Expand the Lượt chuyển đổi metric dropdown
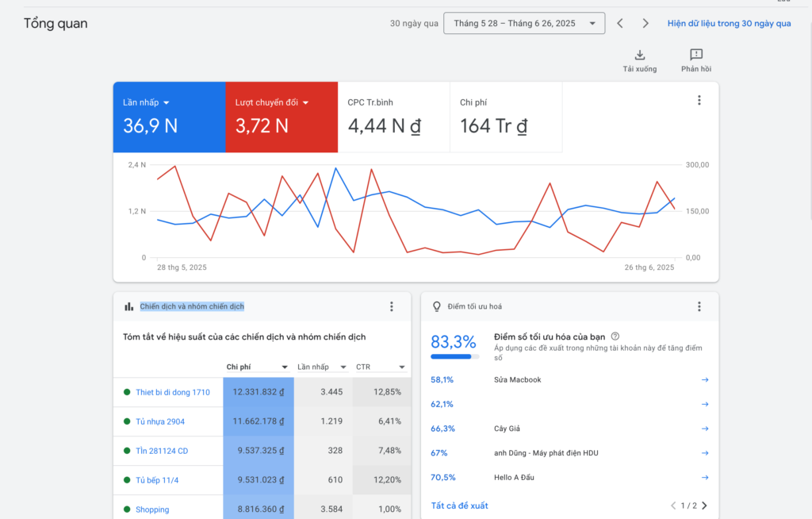This screenshot has height=519, width=812. (305, 102)
